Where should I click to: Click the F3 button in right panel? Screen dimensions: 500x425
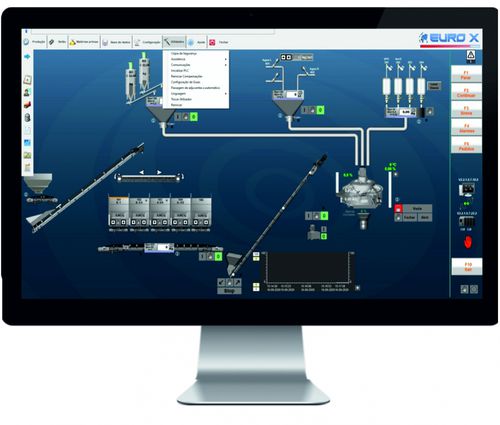point(466,110)
